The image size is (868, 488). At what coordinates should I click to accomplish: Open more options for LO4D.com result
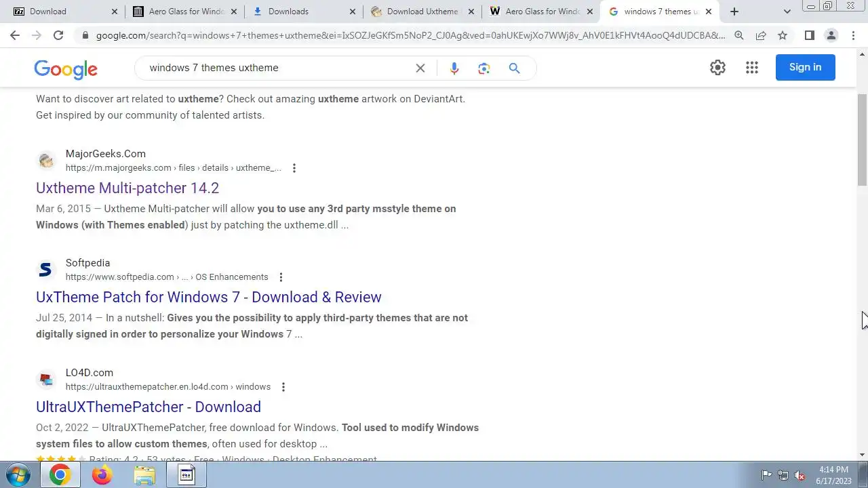[x=283, y=387]
